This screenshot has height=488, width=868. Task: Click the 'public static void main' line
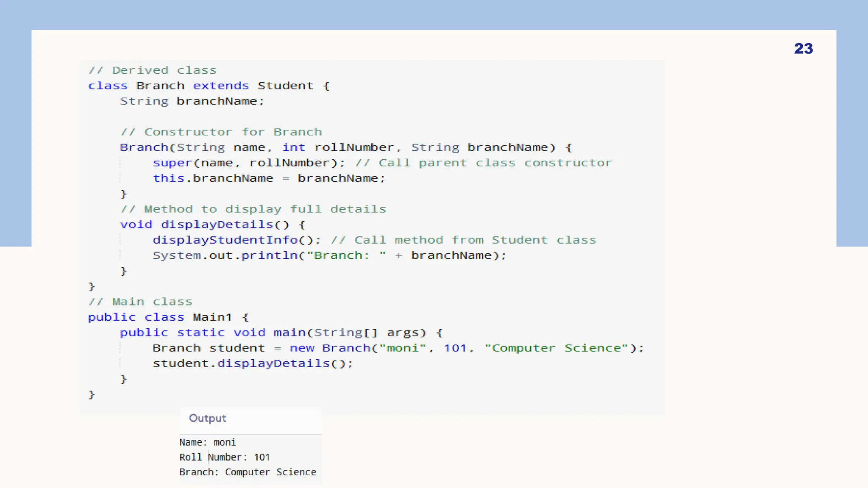pos(281,333)
